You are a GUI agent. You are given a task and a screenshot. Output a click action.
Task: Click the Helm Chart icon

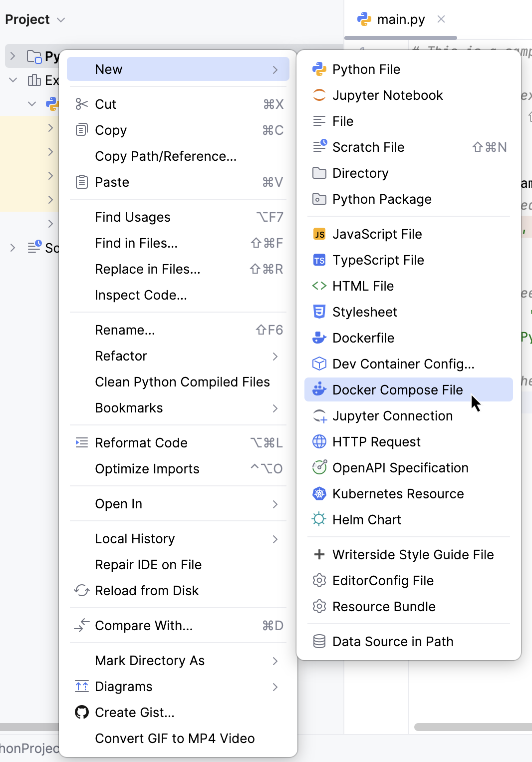coord(319,520)
